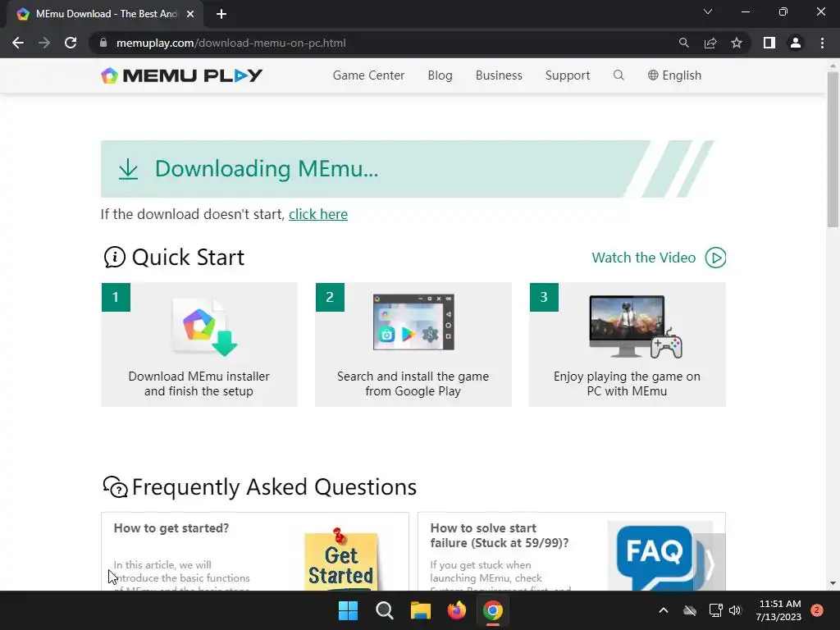Image resolution: width=840 pixels, height=630 pixels.
Task: Open a new browser tab
Action: pos(221,14)
